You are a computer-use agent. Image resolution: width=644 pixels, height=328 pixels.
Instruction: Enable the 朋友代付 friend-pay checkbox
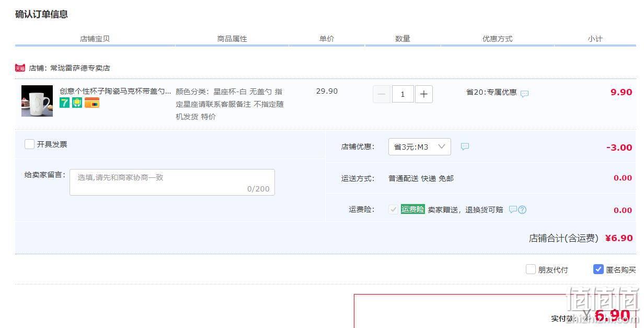click(531, 269)
